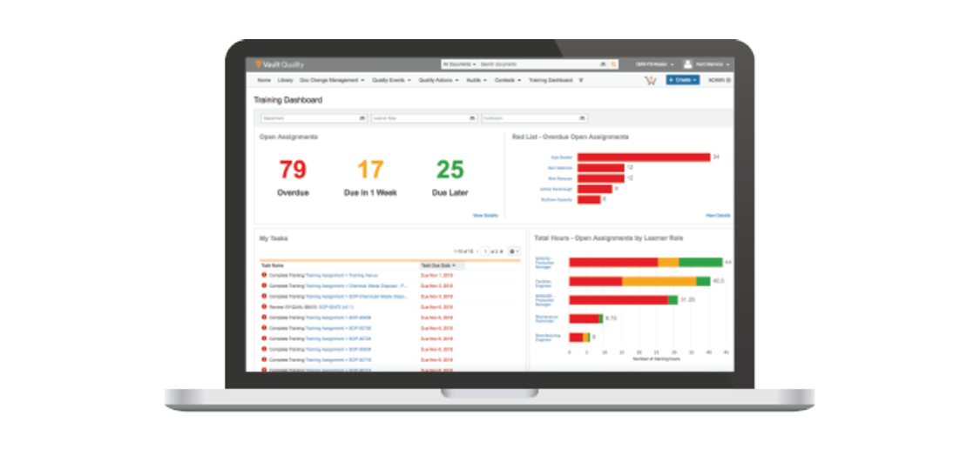This screenshot has width=980, height=449.
Task: Open the shopping cart icon
Action: (650, 80)
